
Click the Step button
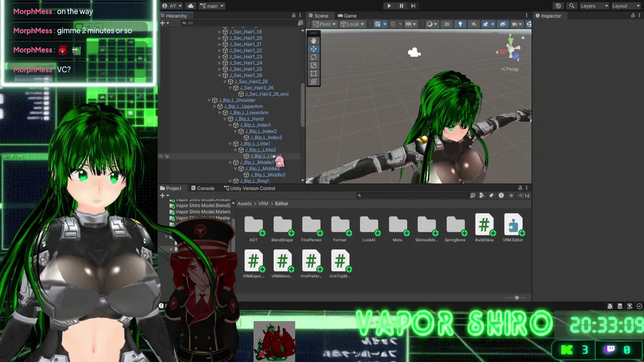(x=413, y=6)
